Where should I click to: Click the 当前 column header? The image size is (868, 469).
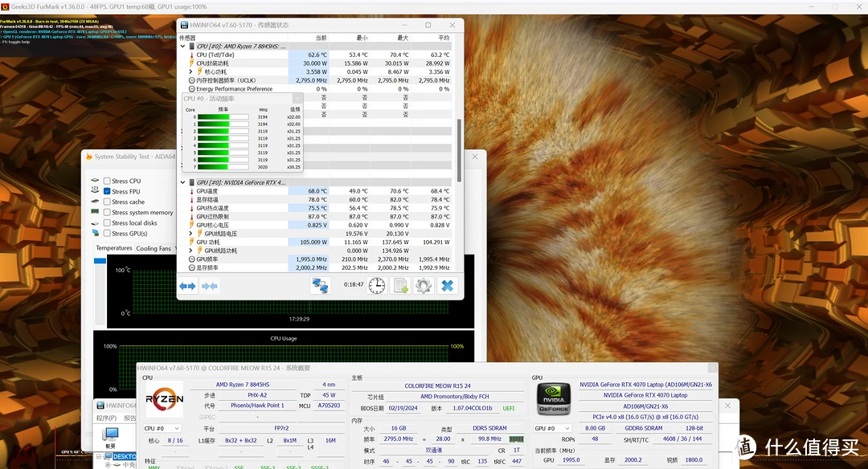tap(321, 39)
